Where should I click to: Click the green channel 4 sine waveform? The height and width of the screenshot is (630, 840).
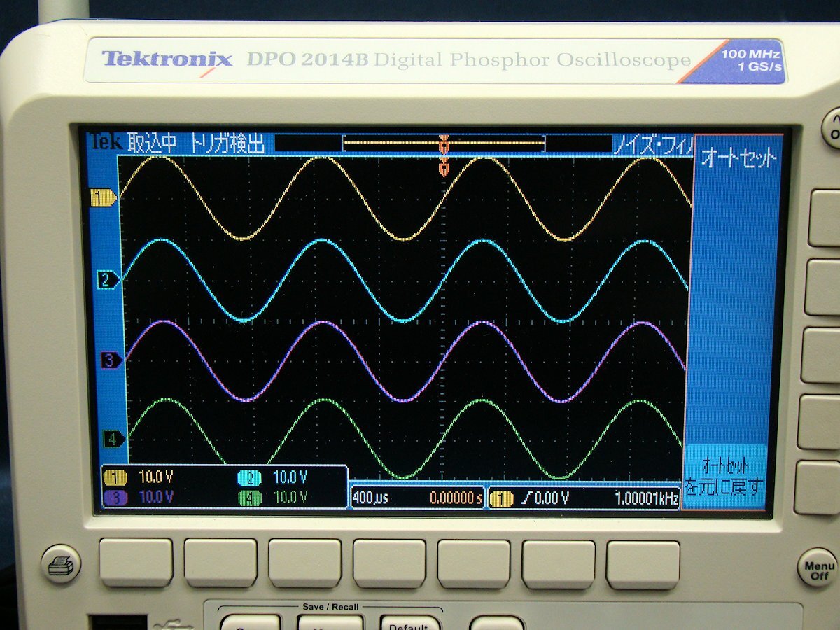coord(405,438)
